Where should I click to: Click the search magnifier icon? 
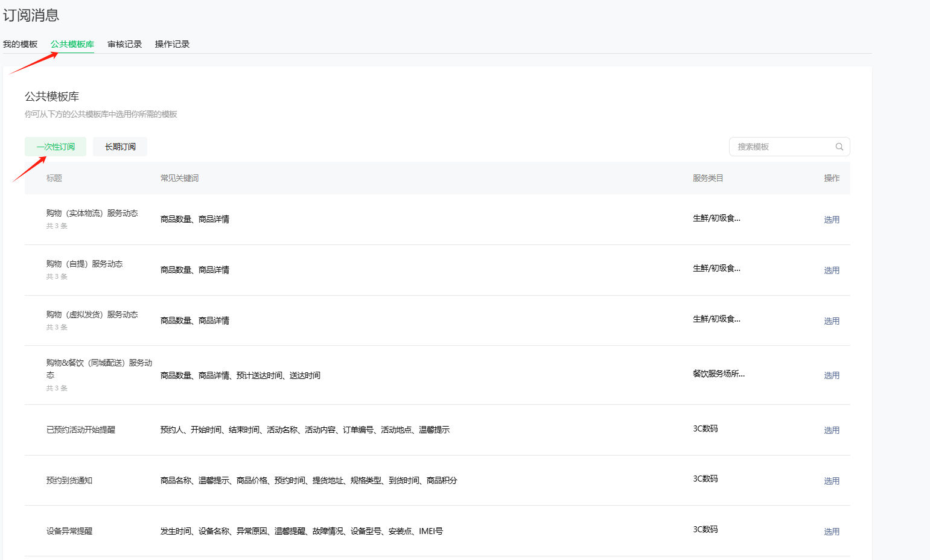839,147
